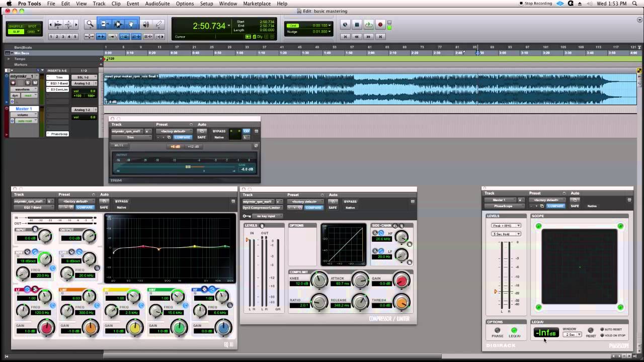Open factory default preset in EQ3 window
The image size is (644, 362).
pos(75,201)
